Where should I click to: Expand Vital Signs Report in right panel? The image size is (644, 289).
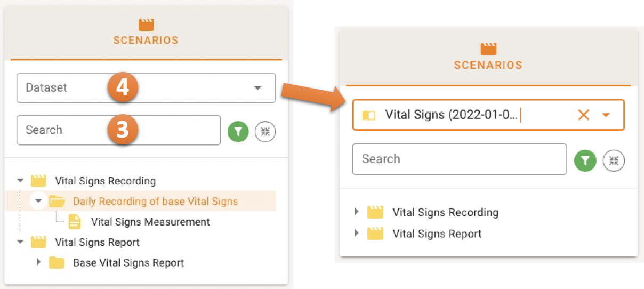coord(357,234)
